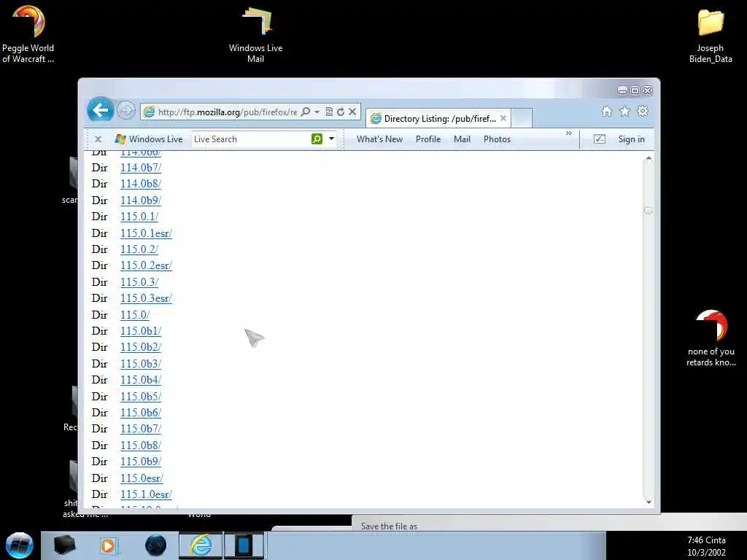The height and width of the screenshot is (560, 747).
Task: Click the scrollbar up arrow
Action: [649, 158]
